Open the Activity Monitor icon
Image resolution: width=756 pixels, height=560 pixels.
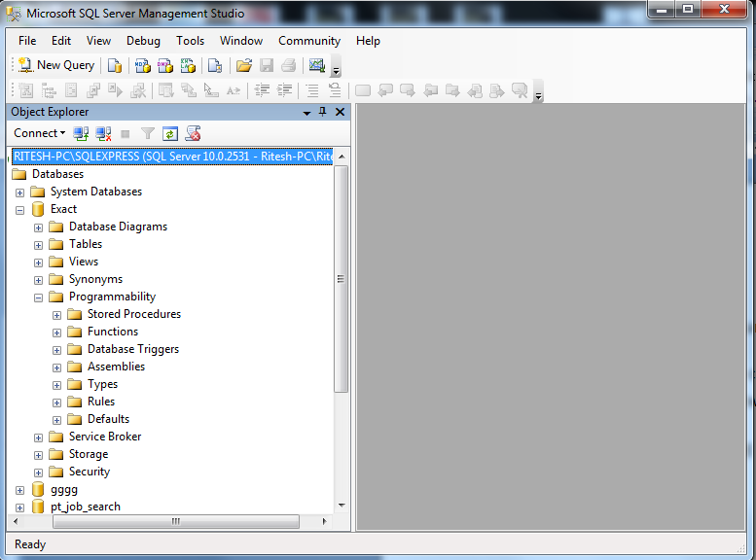point(317,65)
